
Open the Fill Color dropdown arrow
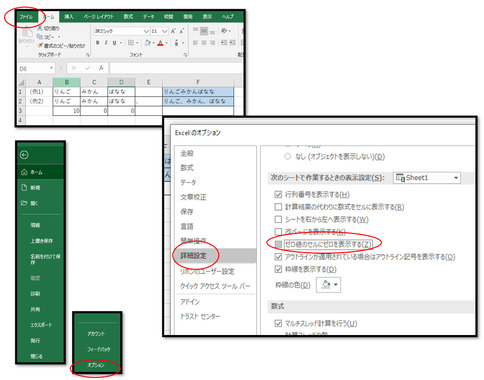pyautogui.click(x=153, y=43)
